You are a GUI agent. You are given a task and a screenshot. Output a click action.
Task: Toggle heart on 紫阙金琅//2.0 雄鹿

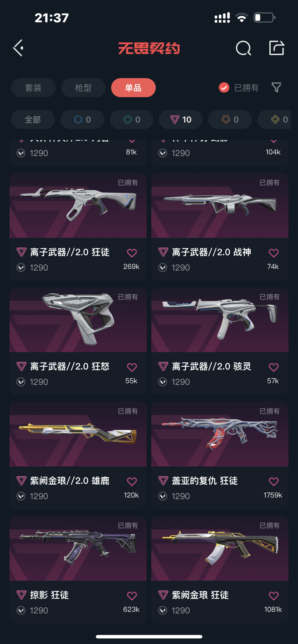tap(132, 481)
